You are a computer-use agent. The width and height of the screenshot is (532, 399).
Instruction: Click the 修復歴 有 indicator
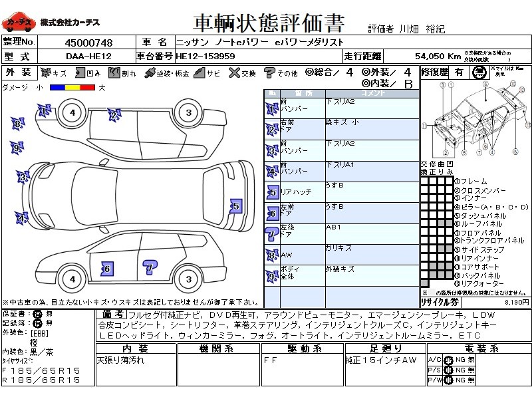[x=459, y=72]
